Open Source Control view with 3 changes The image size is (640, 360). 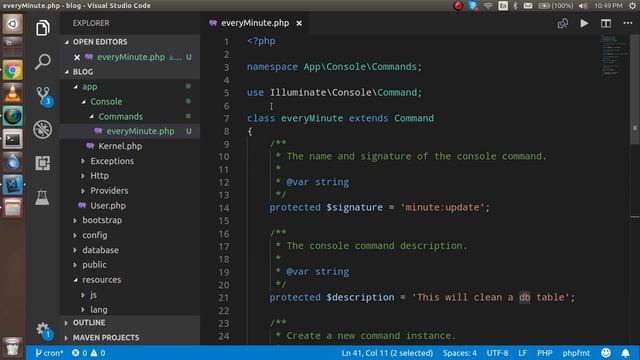coord(43,96)
